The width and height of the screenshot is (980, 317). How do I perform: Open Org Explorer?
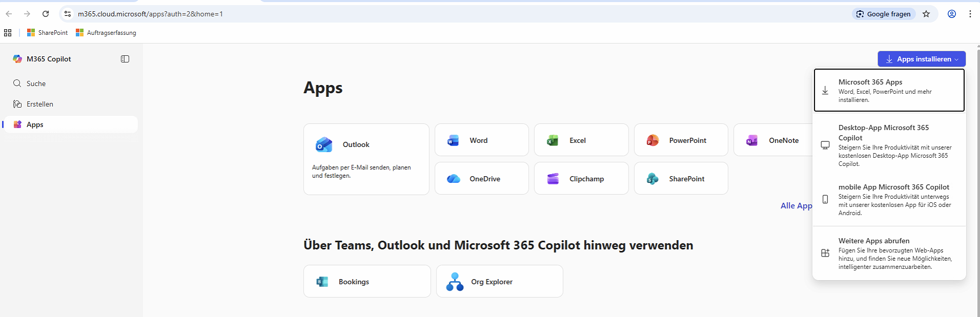499,282
